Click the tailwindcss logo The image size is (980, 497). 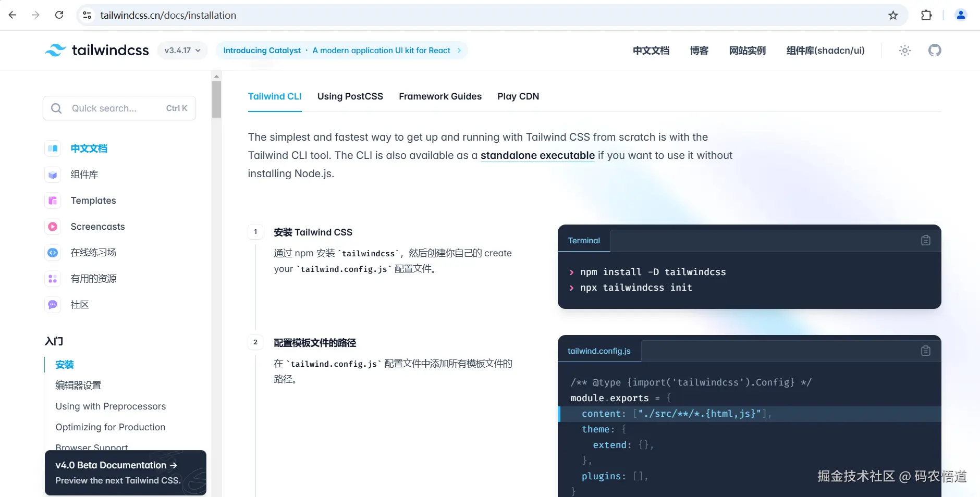(97, 50)
